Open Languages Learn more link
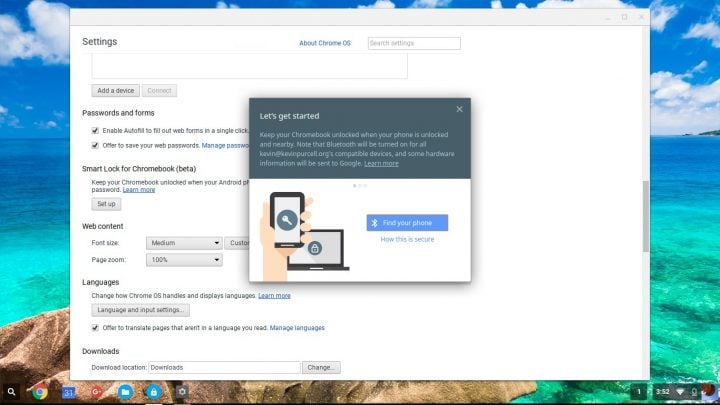 pos(274,296)
